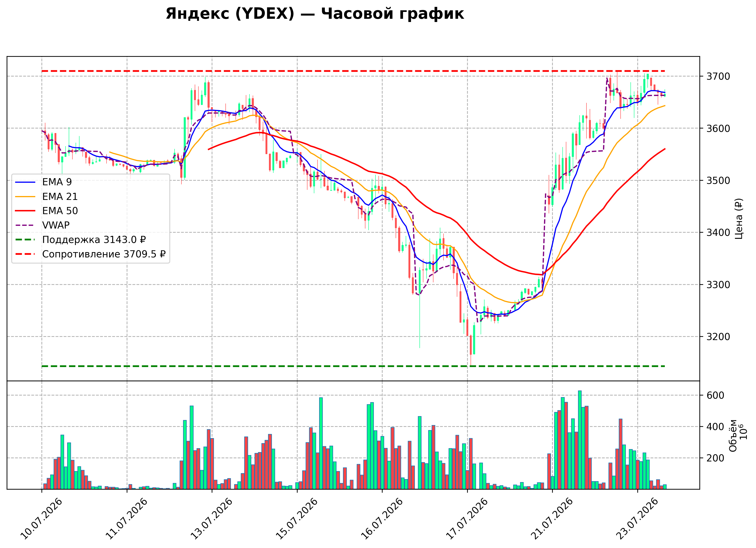
Task: Click the green dashed support legend sample
Action: pos(25,240)
